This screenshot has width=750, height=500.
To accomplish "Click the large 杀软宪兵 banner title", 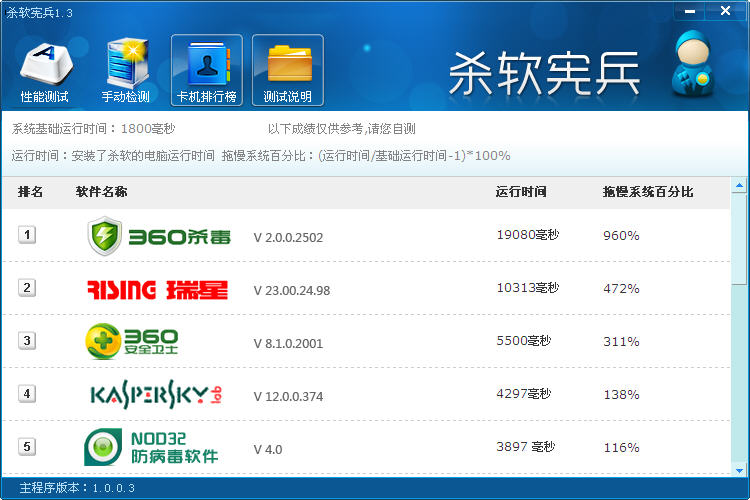I will [x=545, y=74].
